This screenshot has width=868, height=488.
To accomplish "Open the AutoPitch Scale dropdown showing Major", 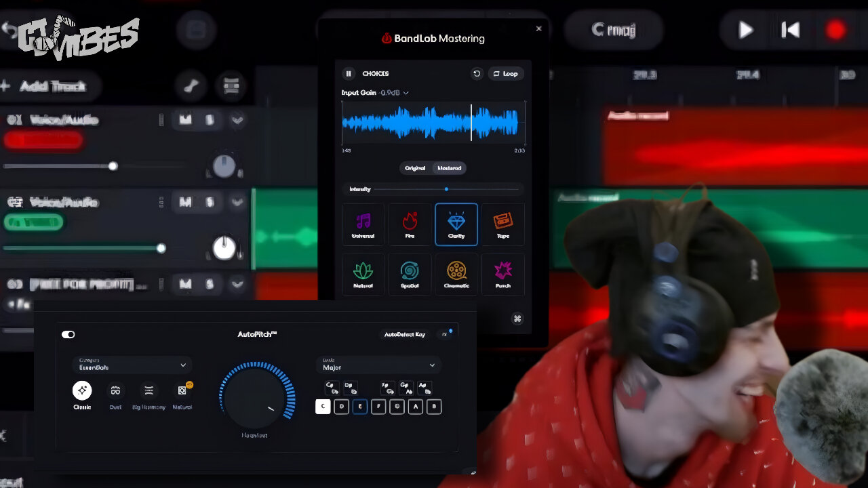I will point(378,365).
